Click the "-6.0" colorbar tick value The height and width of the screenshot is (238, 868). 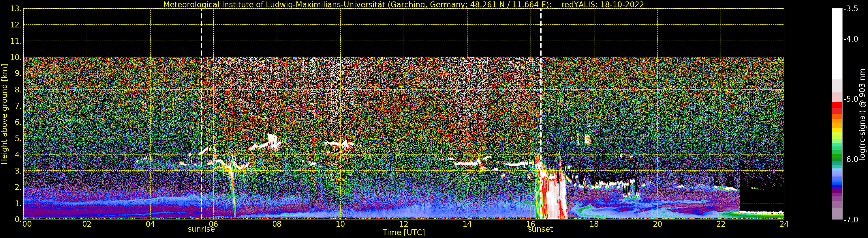click(x=851, y=159)
